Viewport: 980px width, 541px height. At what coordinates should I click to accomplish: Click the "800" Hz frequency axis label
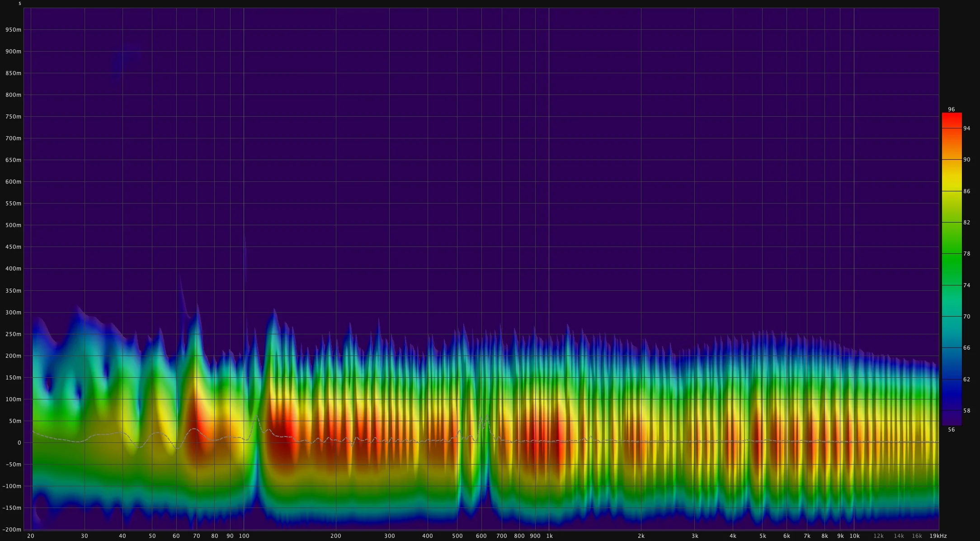tap(519, 536)
